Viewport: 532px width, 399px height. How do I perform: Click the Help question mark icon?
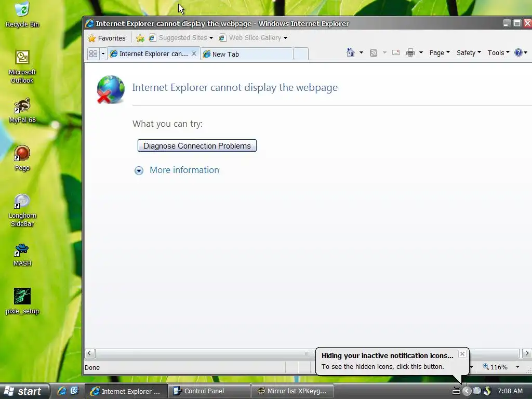click(518, 52)
